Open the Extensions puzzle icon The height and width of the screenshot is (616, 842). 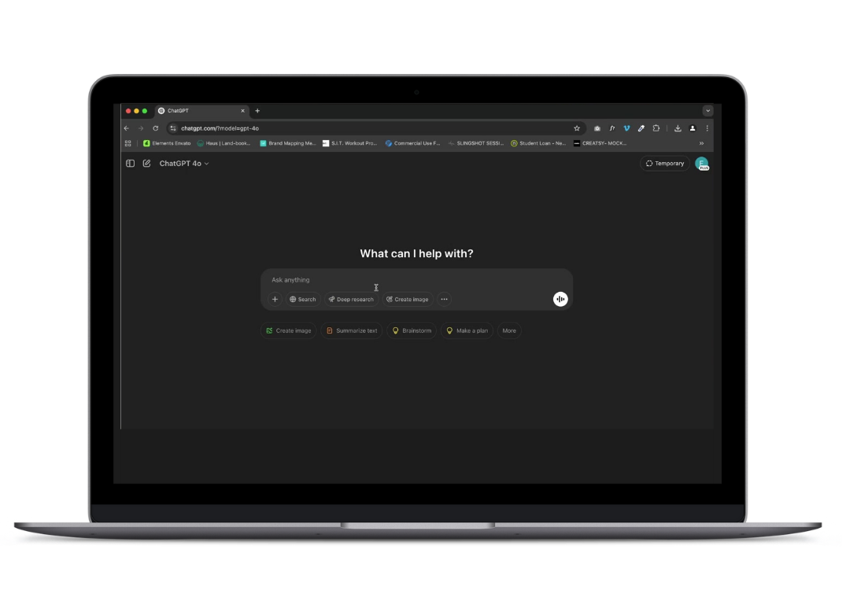pos(656,128)
